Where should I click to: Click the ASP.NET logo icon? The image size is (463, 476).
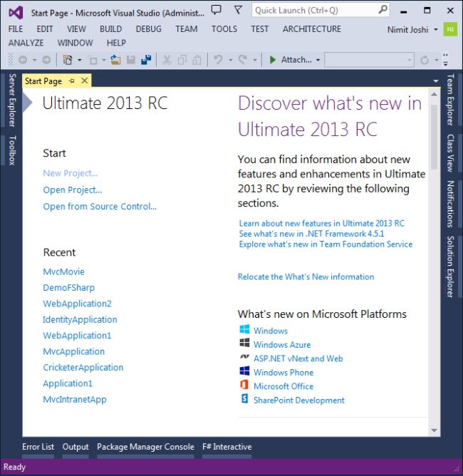[x=244, y=357]
